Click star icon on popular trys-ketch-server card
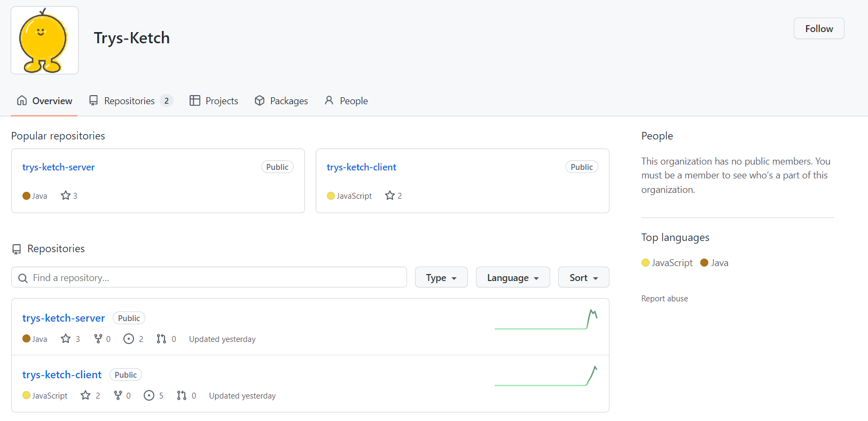The image size is (868, 421). click(66, 196)
